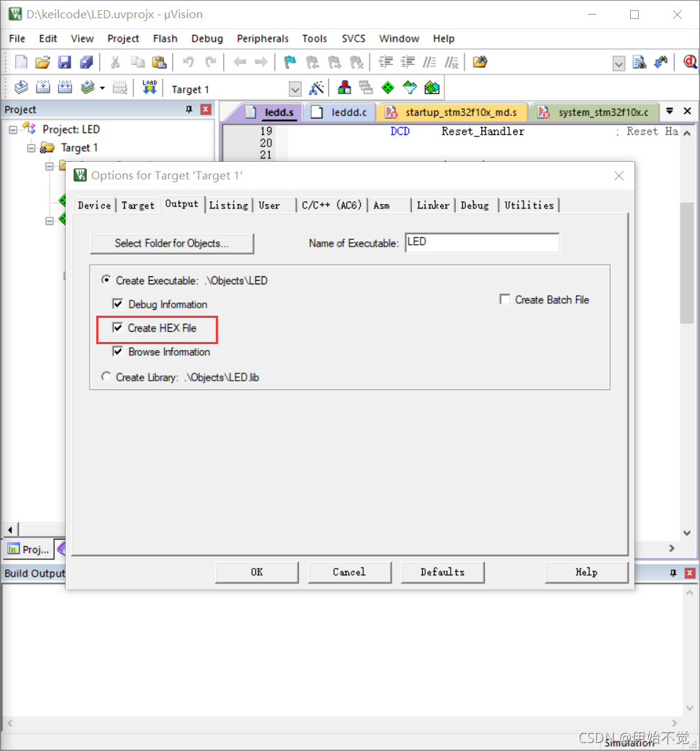The image size is (700, 751).
Task: Switch to the Listing tab
Action: pos(228,205)
